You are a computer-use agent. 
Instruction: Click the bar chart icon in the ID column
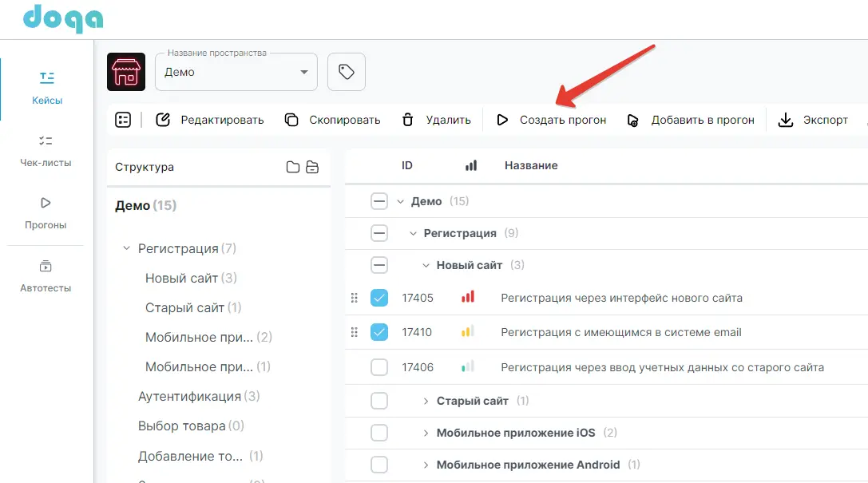(470, 165)
